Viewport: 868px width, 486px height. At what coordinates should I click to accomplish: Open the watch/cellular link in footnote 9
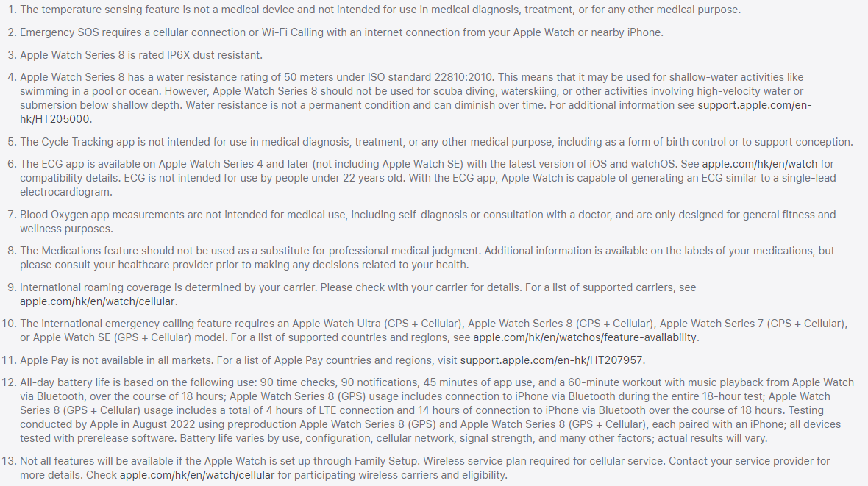click(97, 301)
